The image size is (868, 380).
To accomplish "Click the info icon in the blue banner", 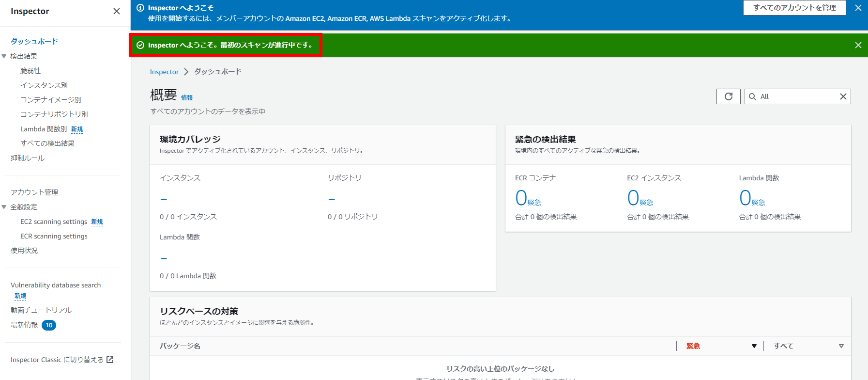I will [140, 8].
